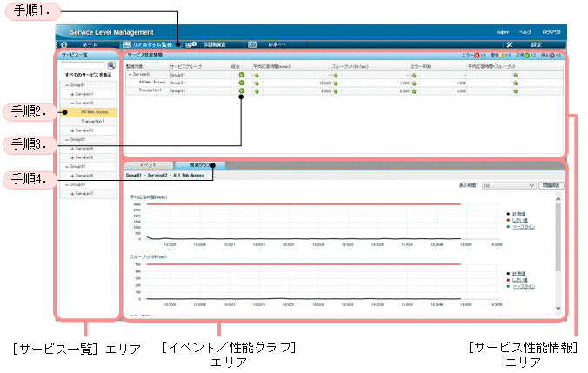Expand the Service06 tree node
The image size is (588, 373).
coord(72,176)
